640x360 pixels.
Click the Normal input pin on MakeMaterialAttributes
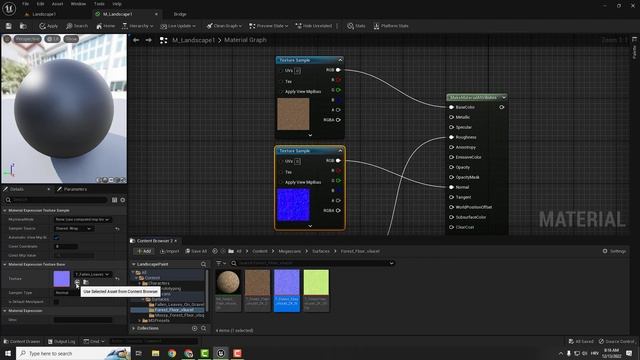pos(451,187)
